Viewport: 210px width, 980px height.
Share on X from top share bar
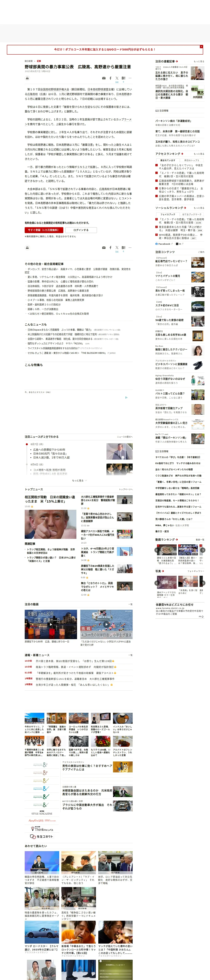tap(117, 78)
